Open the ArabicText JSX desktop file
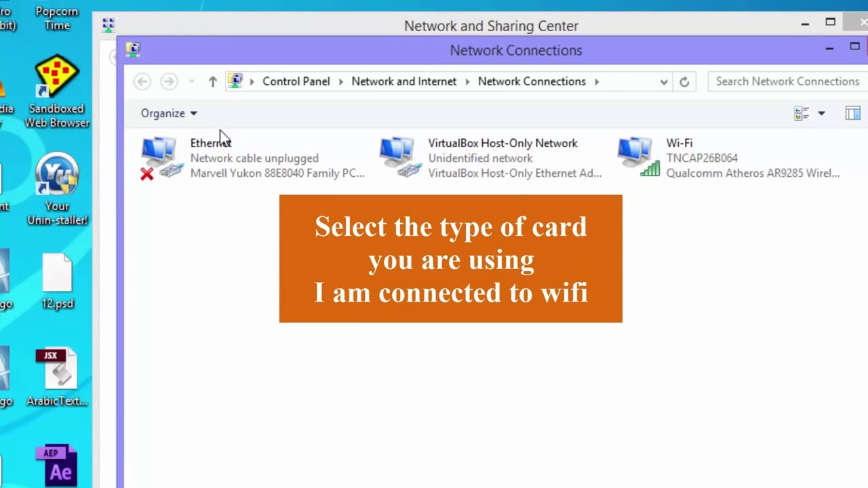 click(57, 378)
